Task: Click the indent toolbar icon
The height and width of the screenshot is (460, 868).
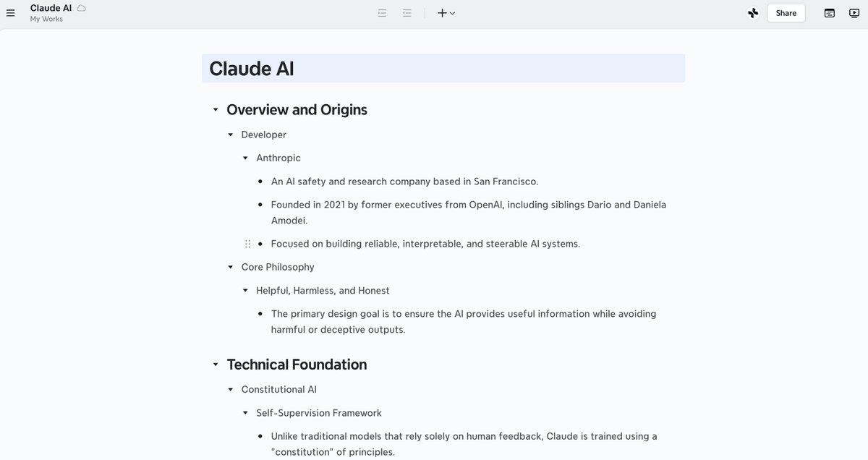Action: pos(382,13)
